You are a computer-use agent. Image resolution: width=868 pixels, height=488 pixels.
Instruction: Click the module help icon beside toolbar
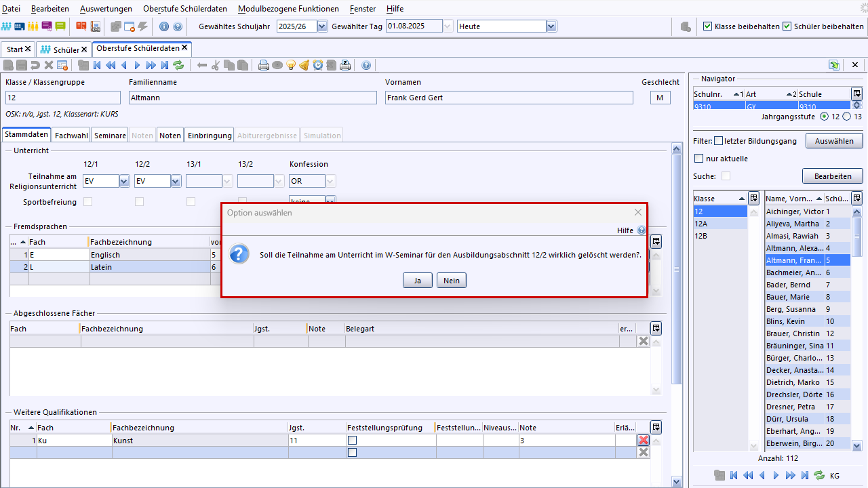coord(366,65)
